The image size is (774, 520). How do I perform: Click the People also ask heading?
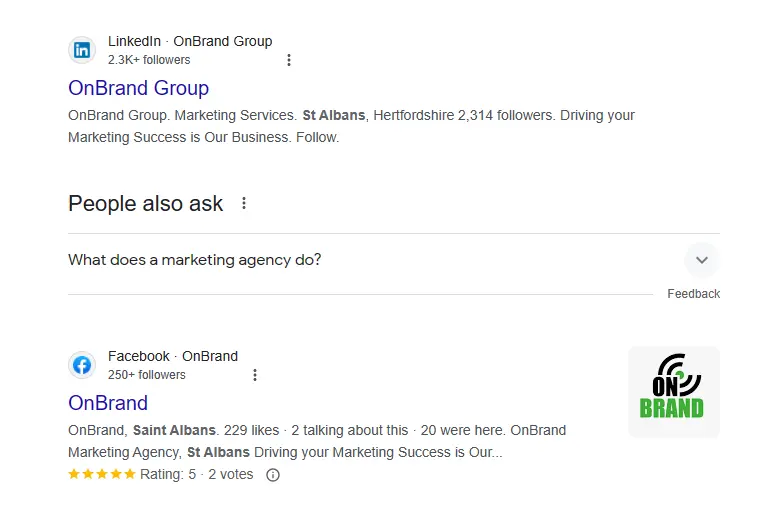[146, 203]
